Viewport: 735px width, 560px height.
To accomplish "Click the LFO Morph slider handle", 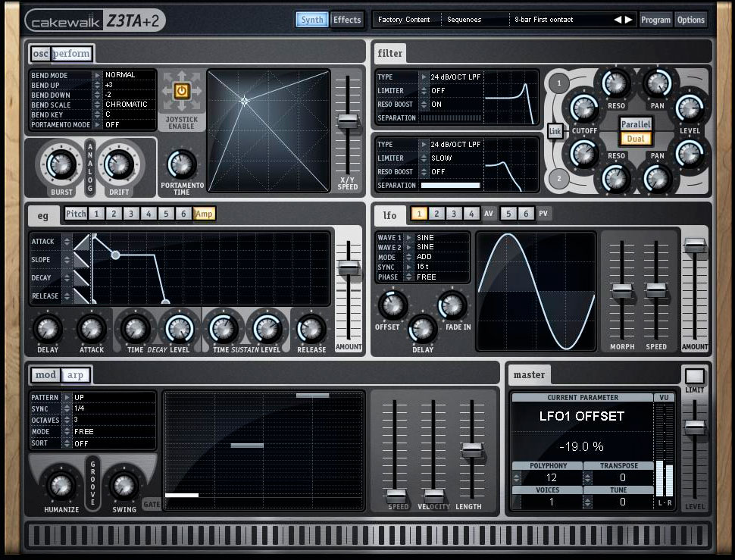I will click(622, 290).
